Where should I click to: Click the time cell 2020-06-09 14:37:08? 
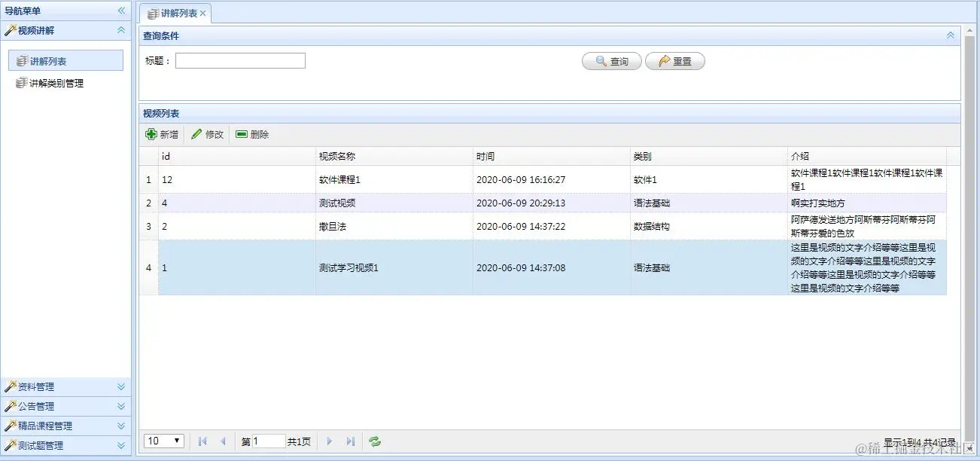click(552, 268)
